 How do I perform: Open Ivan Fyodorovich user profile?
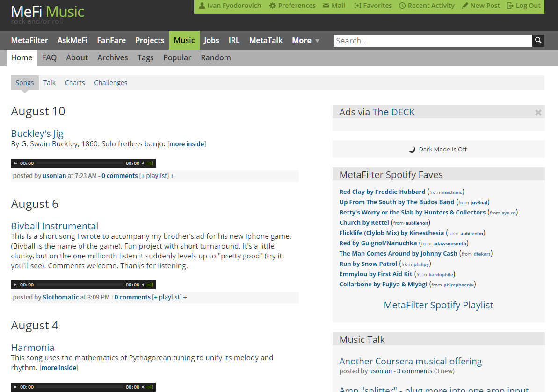pos(230,6)
